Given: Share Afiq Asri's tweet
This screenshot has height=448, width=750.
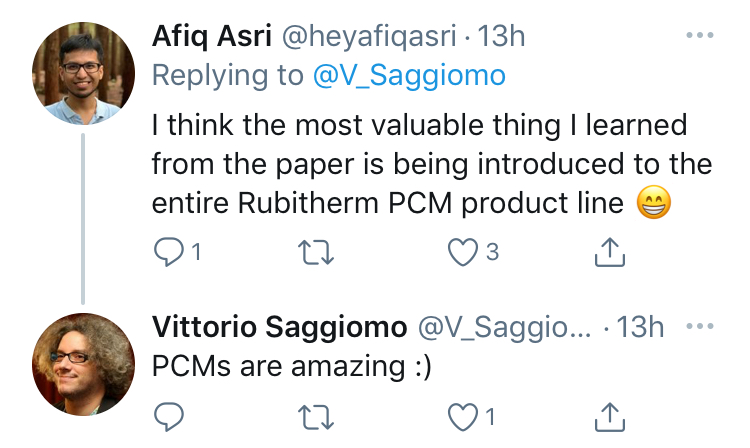Looking at the screenshot, I should (x=609, y=253).
